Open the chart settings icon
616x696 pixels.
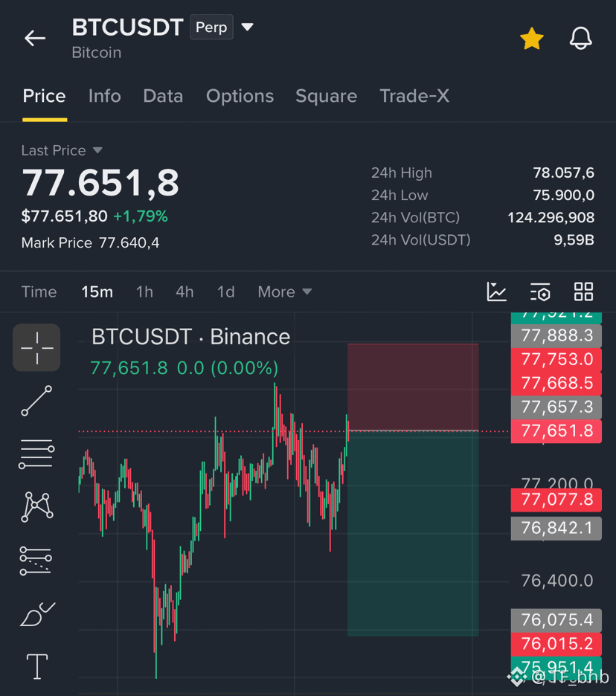click(x=540, y=291)
